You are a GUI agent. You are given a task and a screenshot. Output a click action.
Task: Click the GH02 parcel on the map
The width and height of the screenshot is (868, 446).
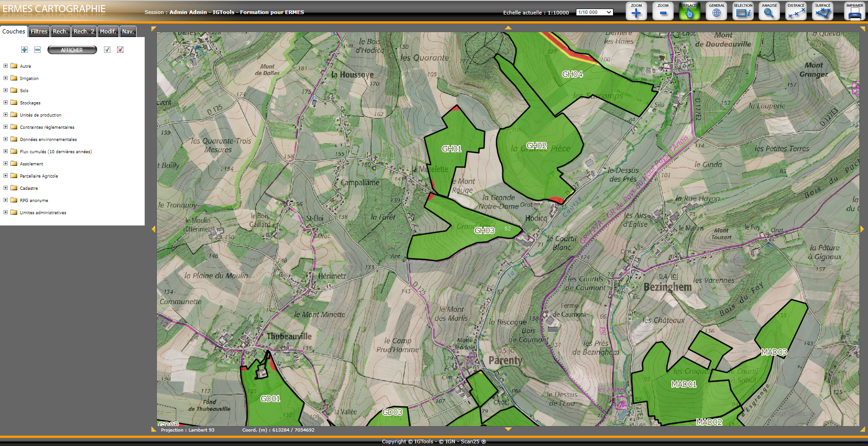[538, 158]
